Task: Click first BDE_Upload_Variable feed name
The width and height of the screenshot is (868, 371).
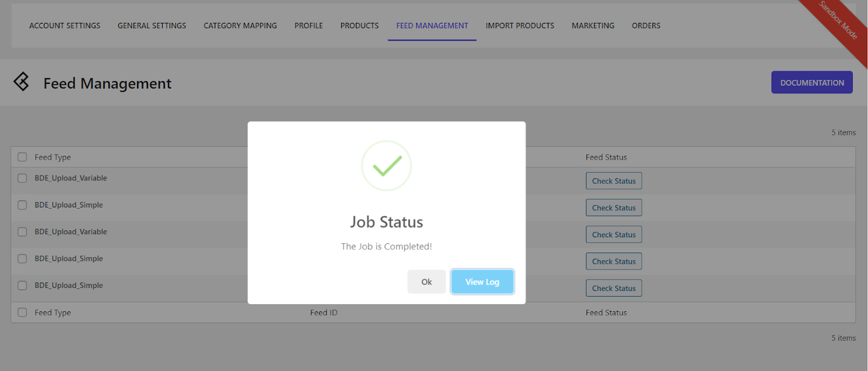Action: pos(71,178)
